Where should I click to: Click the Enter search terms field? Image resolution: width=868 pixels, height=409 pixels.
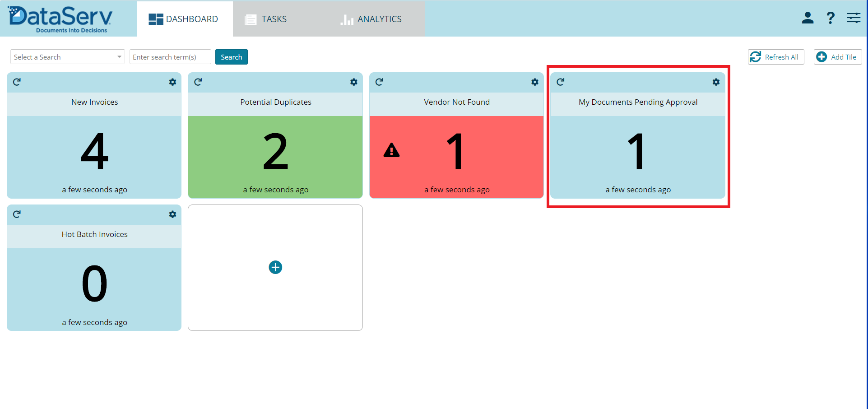tap(170, 57)
